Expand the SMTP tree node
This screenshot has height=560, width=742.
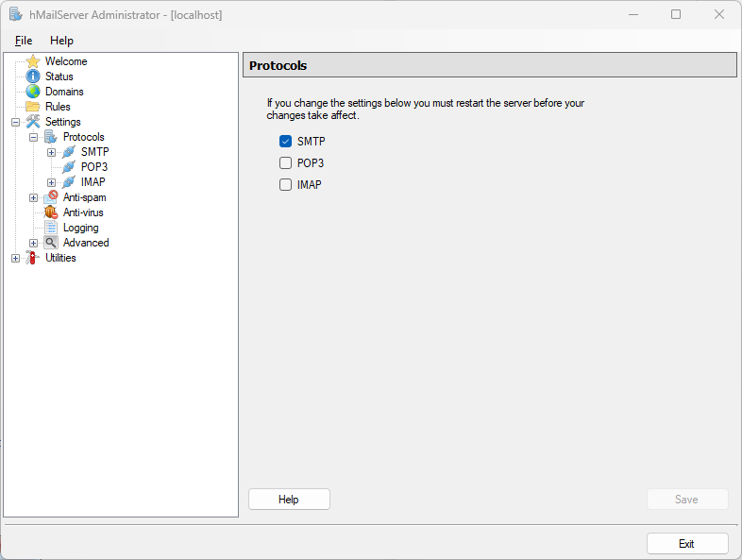52,152
